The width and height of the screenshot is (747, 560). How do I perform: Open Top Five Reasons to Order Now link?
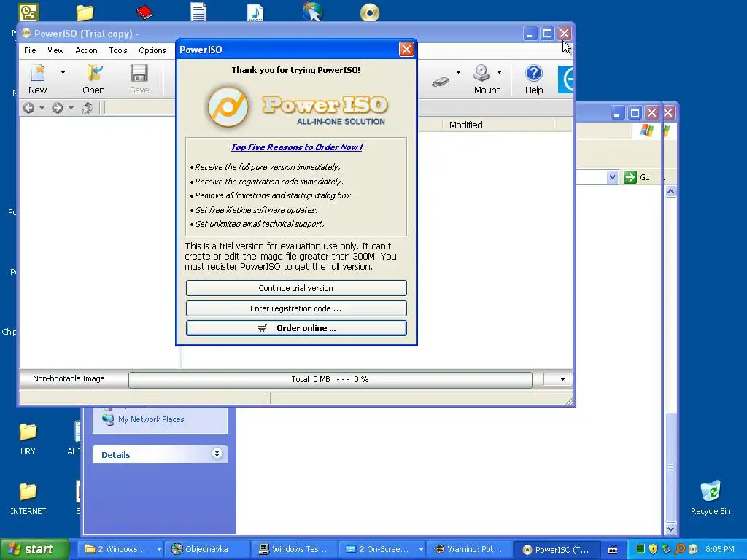coord(297,147)
